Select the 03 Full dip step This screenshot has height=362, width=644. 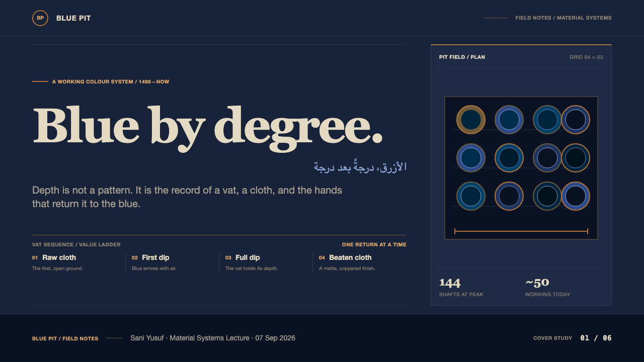coord(266,262)
